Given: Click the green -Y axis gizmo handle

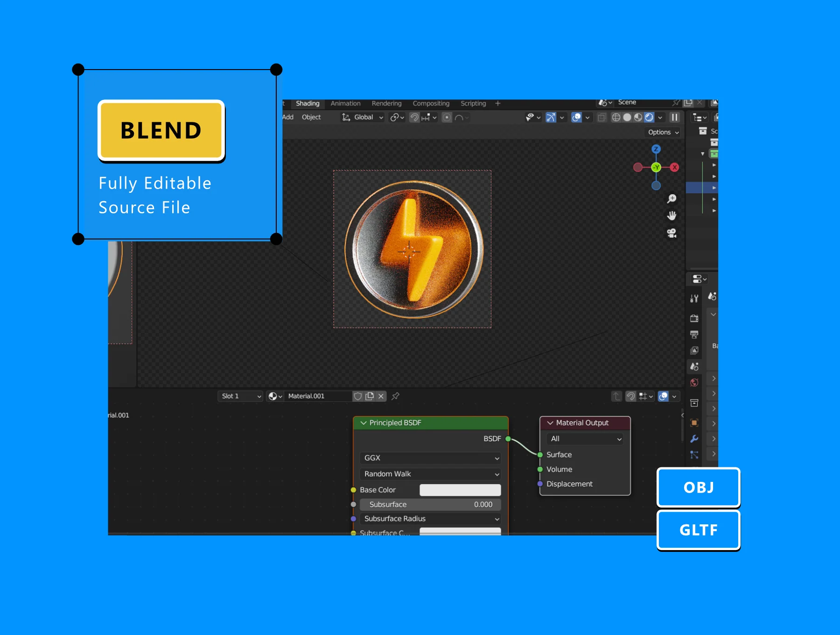Looking at the screenshot, I should [x=656, y=167].
